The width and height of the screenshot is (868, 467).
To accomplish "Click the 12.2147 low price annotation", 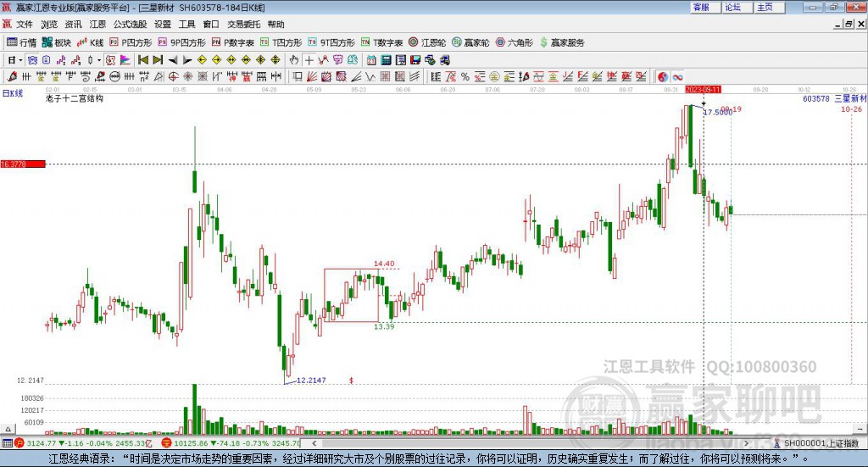I will click(x=311, y=381).
